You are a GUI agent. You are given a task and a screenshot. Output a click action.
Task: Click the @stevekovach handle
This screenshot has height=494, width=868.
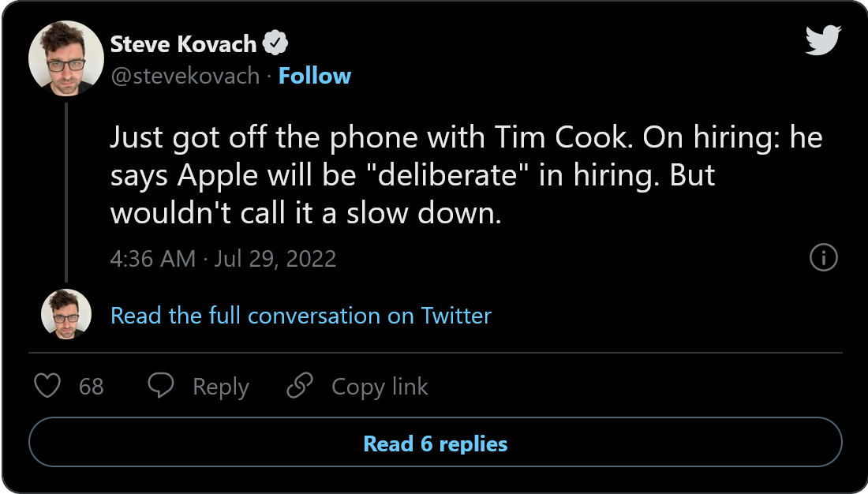pos(185,76)
